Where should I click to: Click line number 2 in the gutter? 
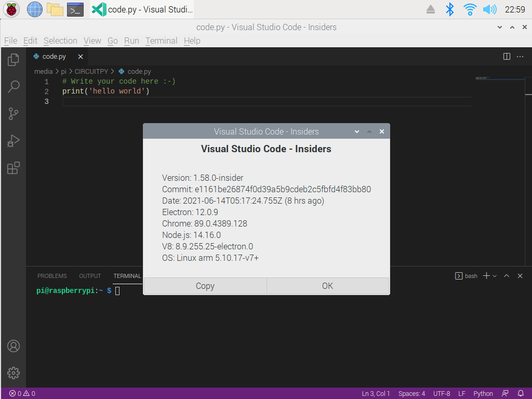tap(46, 91)
